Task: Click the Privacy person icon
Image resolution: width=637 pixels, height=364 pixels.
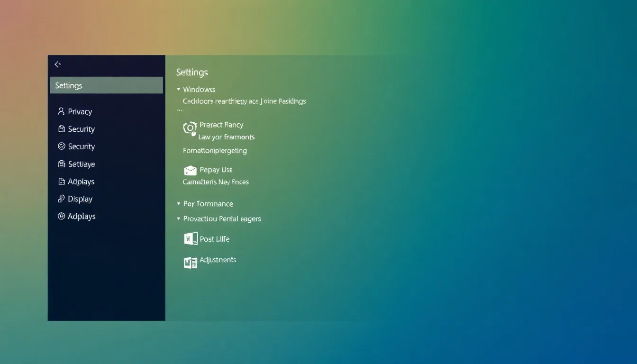Action: (61, 111)
